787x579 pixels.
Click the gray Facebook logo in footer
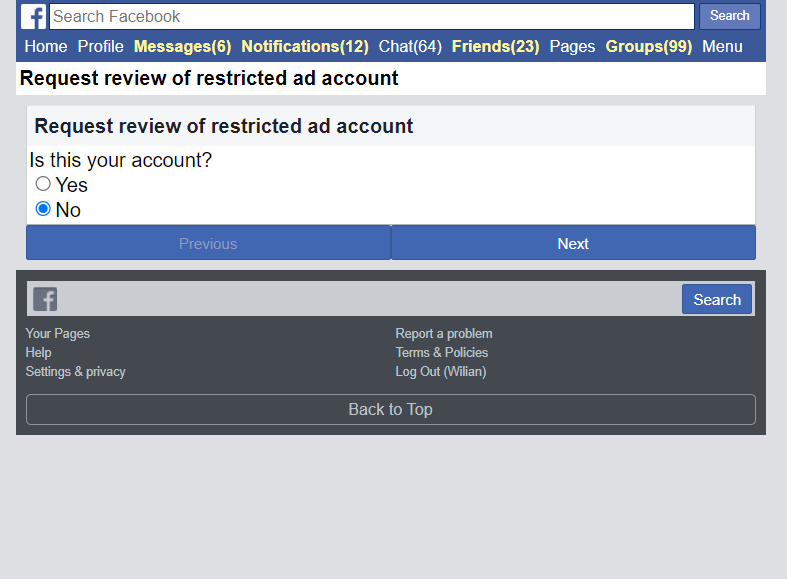(45, 299)
